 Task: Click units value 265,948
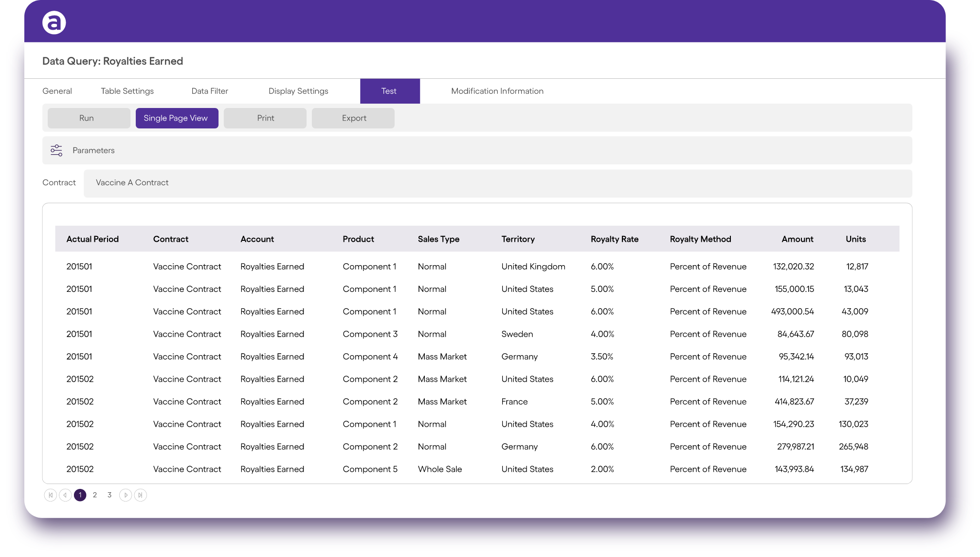(x=853, y=447)
